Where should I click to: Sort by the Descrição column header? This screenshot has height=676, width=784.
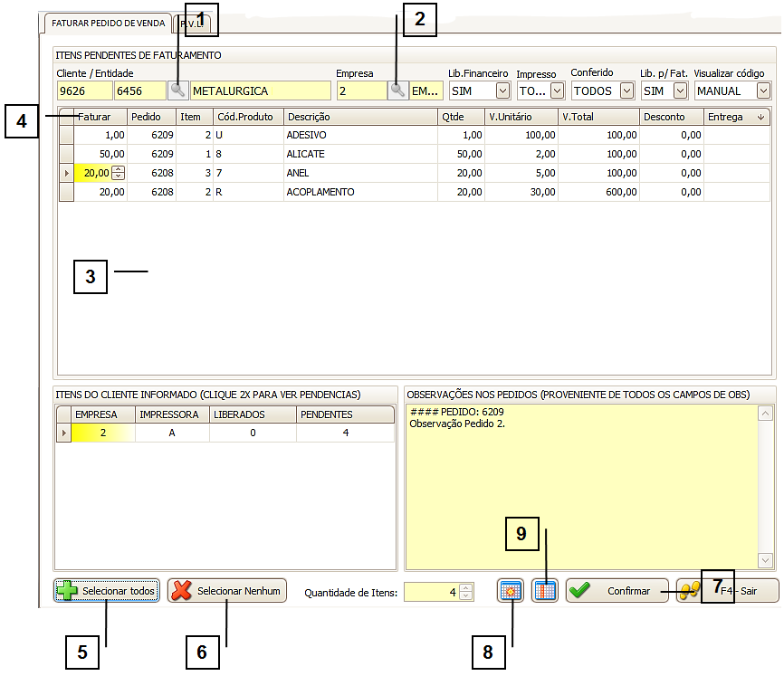359,117
